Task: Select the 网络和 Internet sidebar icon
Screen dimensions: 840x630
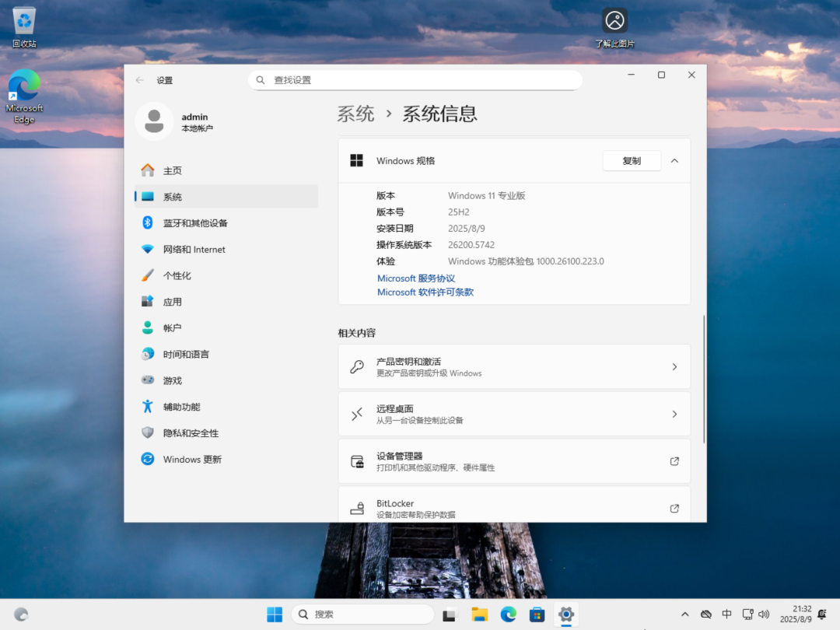Action: [x=149, y=249]
